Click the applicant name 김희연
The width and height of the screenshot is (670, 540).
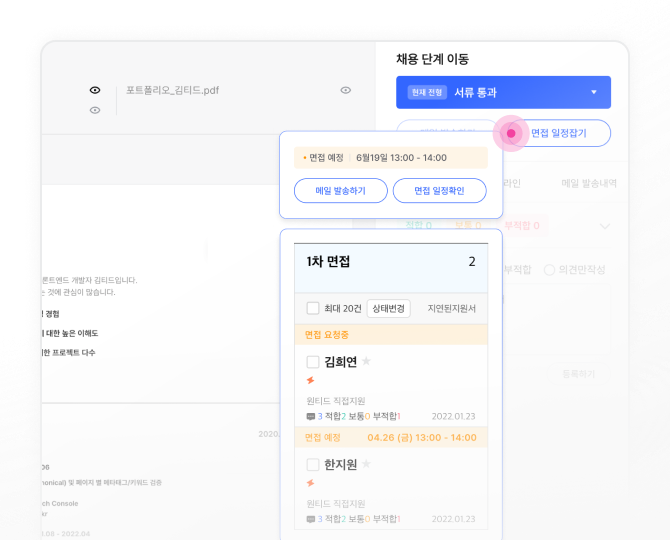[341, 362]
